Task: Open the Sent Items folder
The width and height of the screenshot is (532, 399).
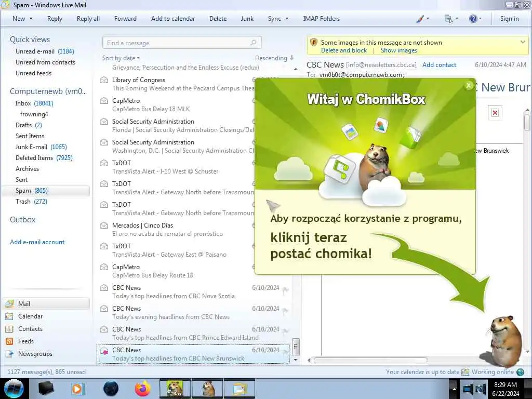Action: click(30, 136)
